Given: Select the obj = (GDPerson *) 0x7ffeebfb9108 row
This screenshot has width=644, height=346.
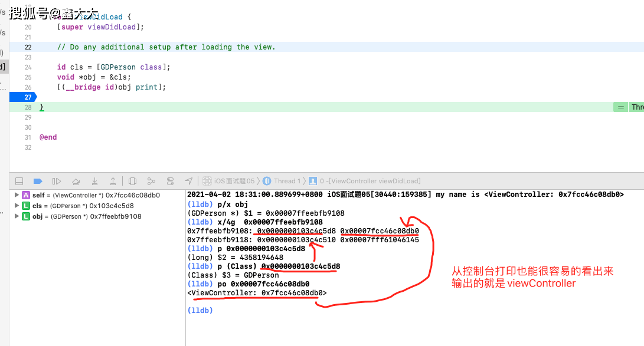Looking at the screenshot, I should pos(97,216).
